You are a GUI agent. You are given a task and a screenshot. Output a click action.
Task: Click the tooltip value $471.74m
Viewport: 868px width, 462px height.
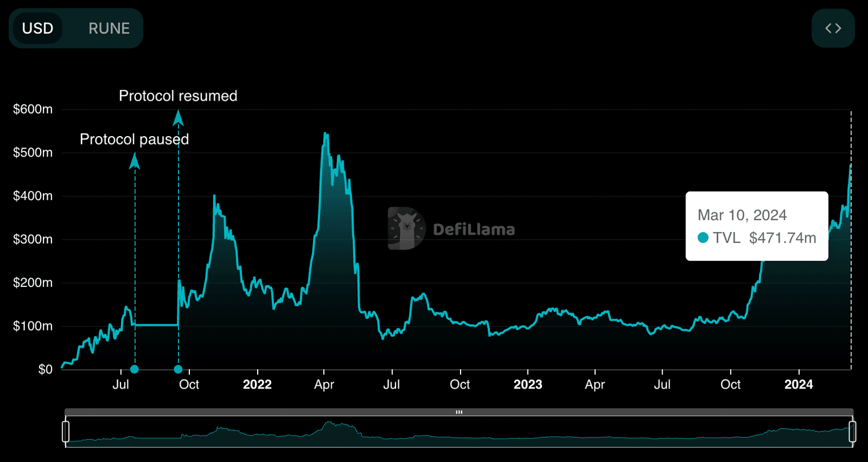(783, 238)
